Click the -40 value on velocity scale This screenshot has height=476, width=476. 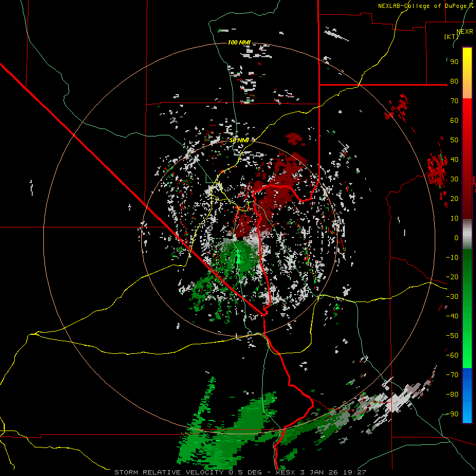pos(452,316)
